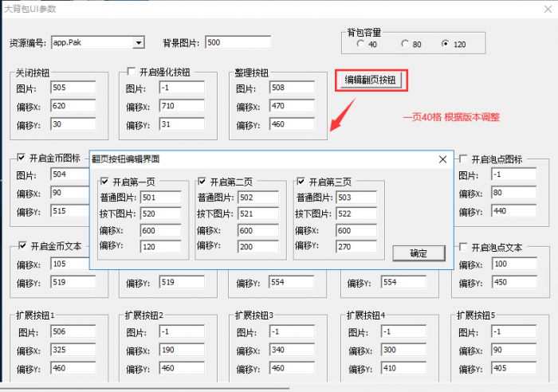The width and height of the screenshot is (558, 392).
Task: Uncheck the 开启第一页 checkbox
Action: click(x=104, y=182)
